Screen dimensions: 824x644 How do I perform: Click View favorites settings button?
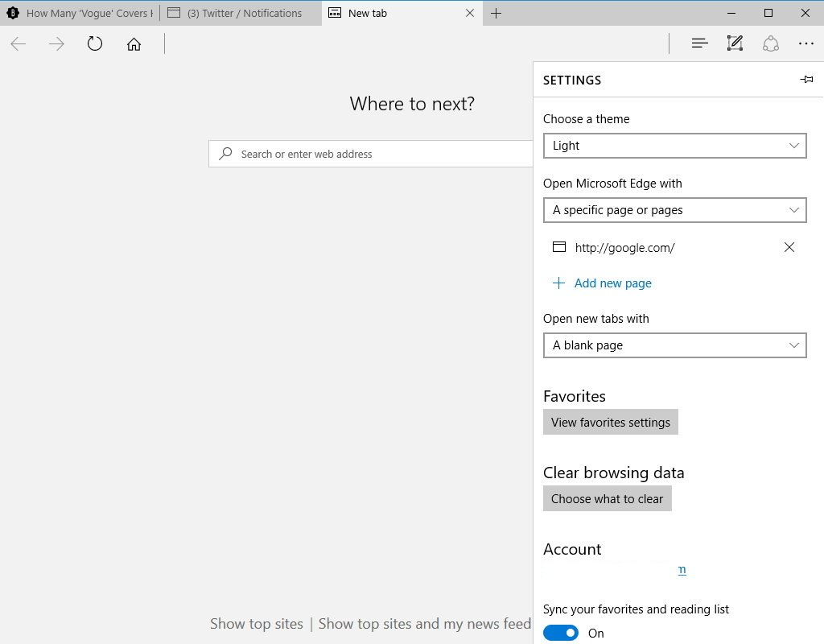(610, 423)
